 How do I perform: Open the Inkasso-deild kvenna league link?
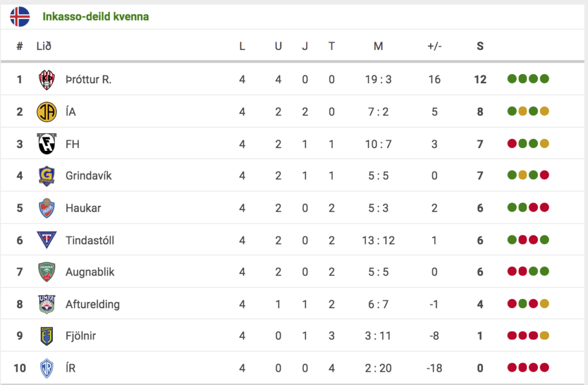[x=96, y=17]
